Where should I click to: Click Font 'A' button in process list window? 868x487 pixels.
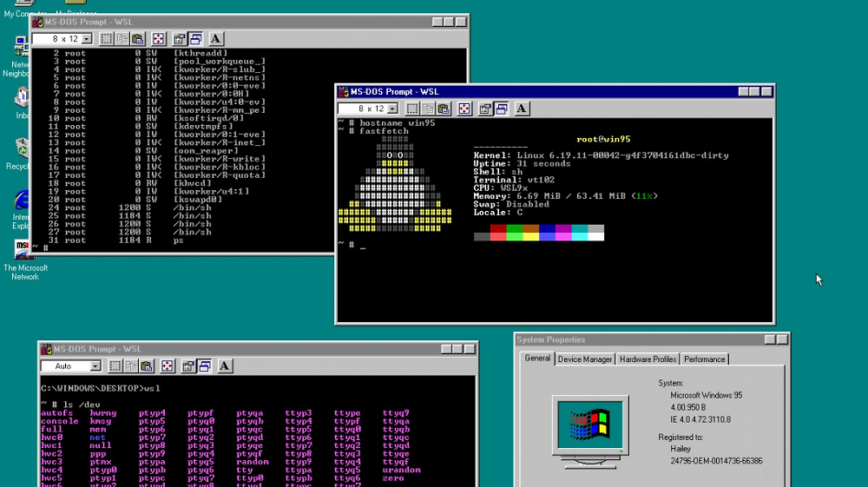point(215,39)
